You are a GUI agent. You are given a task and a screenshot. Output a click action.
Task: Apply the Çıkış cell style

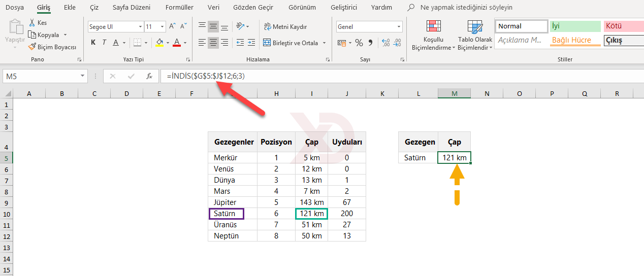624,40
